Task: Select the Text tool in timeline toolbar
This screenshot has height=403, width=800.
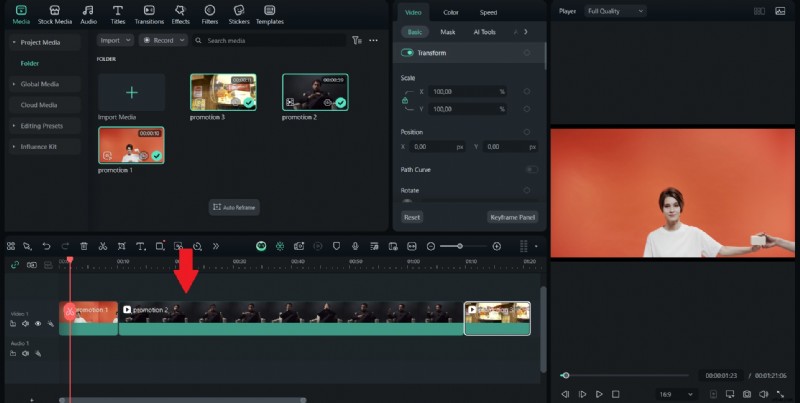Action: [140, 245]
